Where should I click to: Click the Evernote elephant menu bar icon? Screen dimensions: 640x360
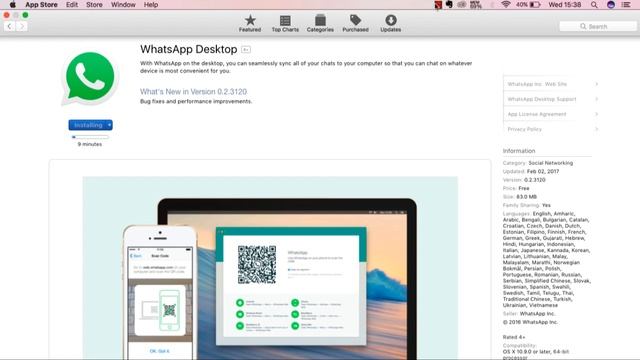tap(449, 5)
